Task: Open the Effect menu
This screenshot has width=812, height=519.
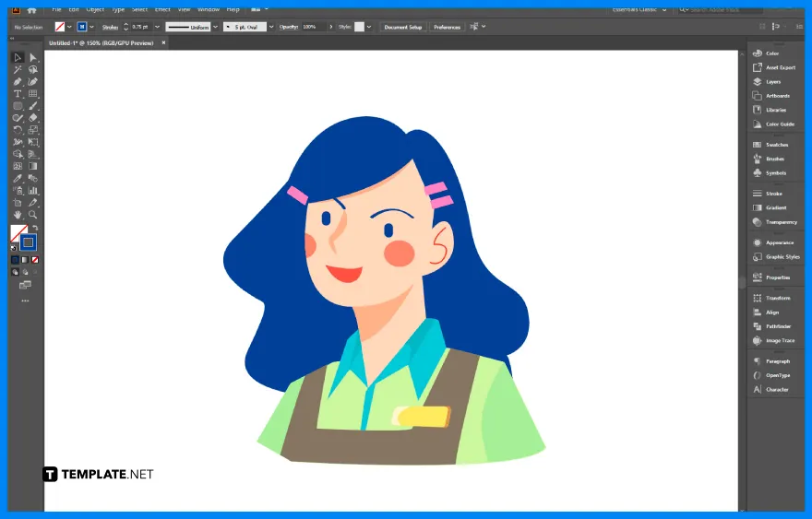Action: (x=162, y=9)
